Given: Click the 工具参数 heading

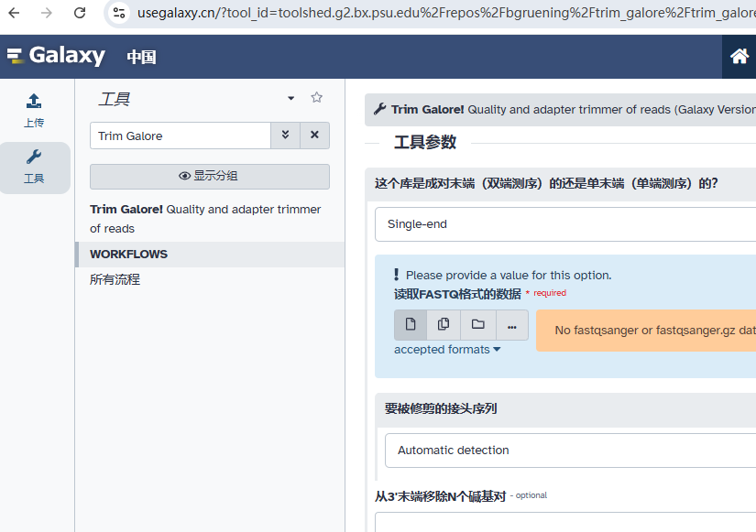Looking at the screenshot, I should (425, 142).
